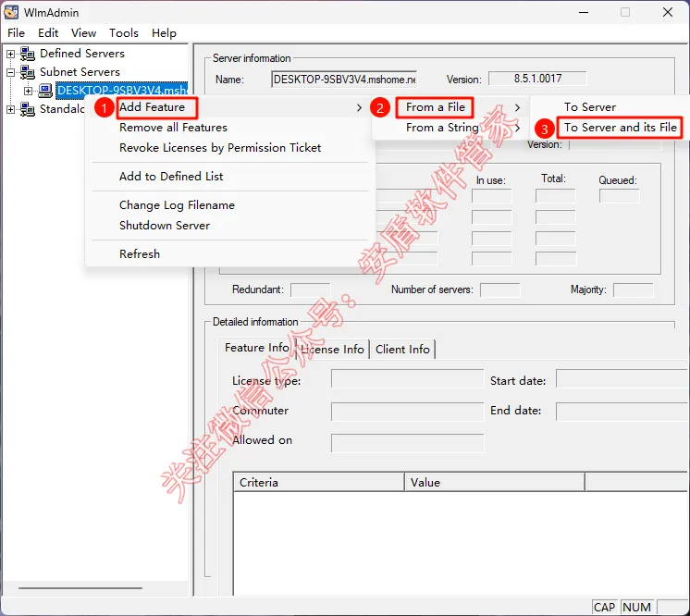Choose Add Feature from context menu
Image resolution: width=690 pixels, height=616 pixels.
tap(152, 107)
